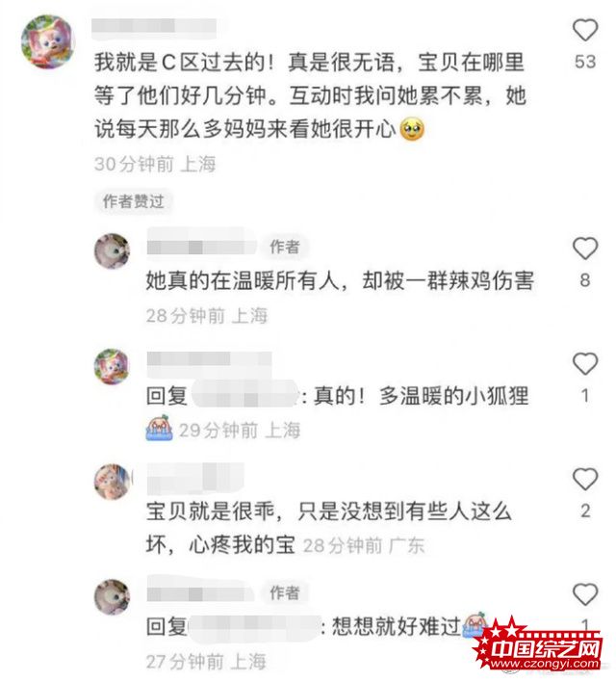Screen dimensions: 616x682
Task: Open the pink fox avatar beside 多温暖的小狐狸
Action: [113, 366]
